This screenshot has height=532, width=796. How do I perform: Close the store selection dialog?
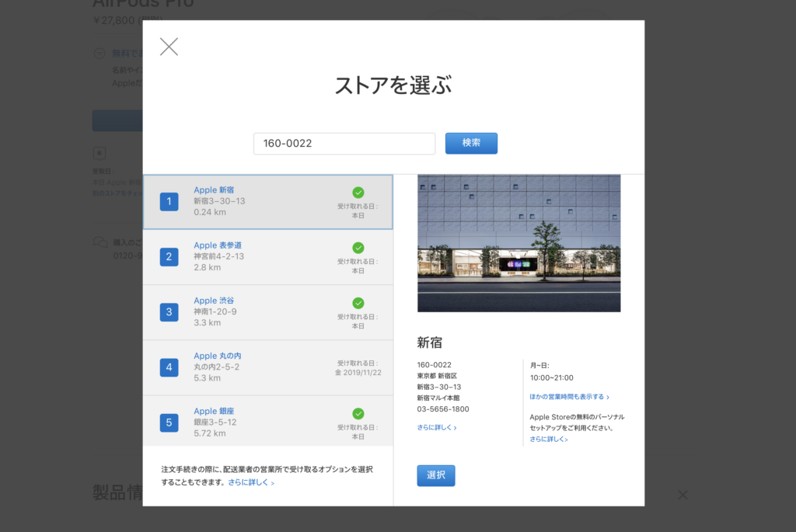169,47
